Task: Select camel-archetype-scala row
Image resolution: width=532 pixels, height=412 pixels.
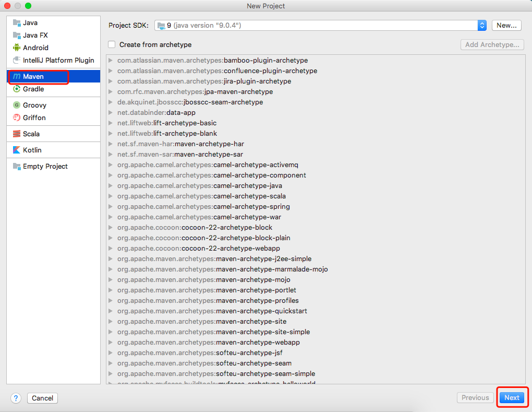Action: click(x=316, y=196)
